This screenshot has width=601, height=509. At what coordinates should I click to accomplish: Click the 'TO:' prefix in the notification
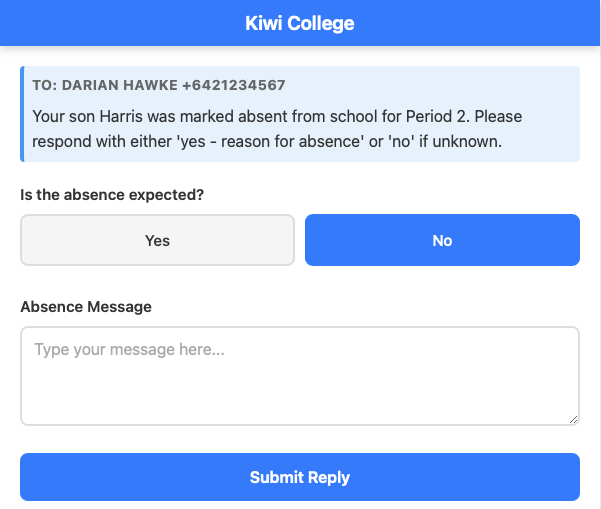tap(44, 86)
